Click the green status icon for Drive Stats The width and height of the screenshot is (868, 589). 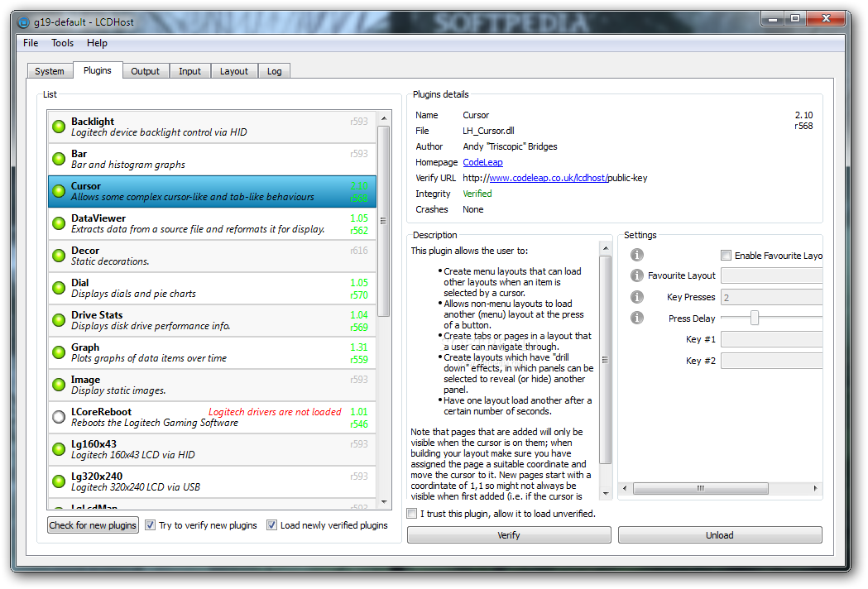click(59, 320)
